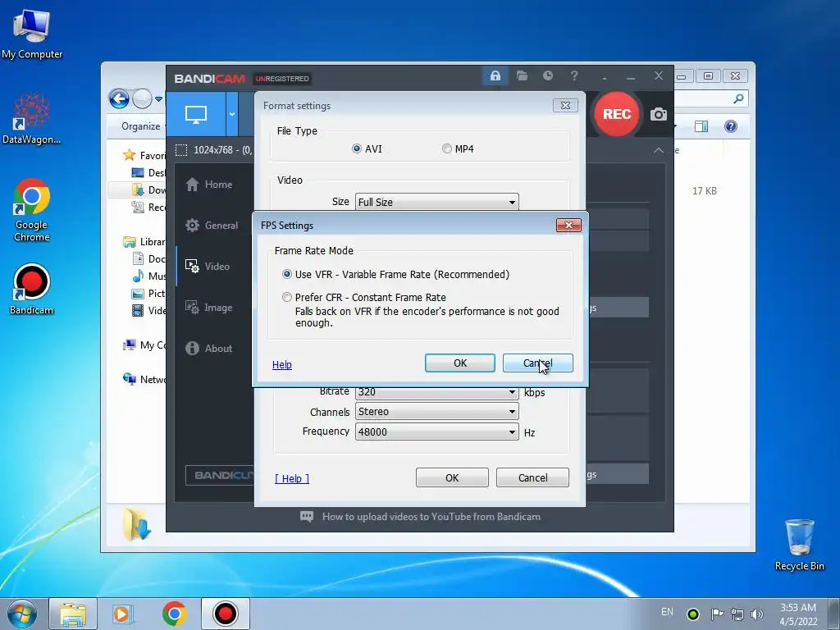Open the Recycle Bin desktop icon
This screenshot has width=840, height=630.
pyautogui.click(x=799, y=545)
